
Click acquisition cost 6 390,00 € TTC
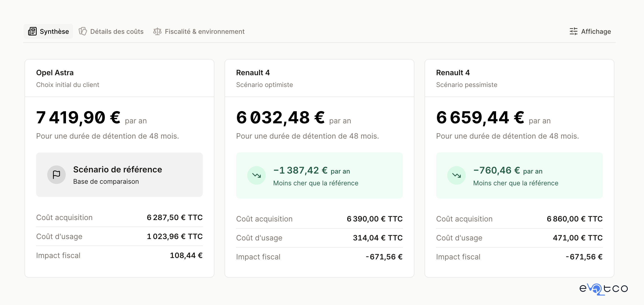point(375,219)
